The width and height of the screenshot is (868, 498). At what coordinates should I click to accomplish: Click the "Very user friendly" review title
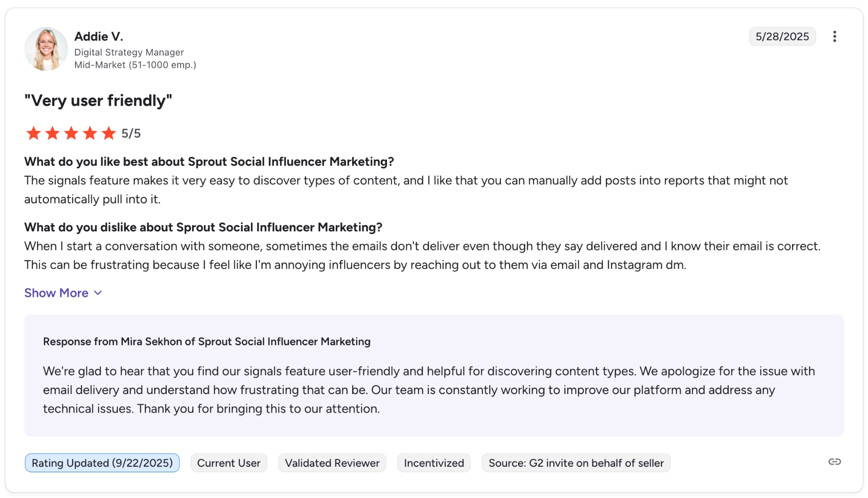point(98,100)
